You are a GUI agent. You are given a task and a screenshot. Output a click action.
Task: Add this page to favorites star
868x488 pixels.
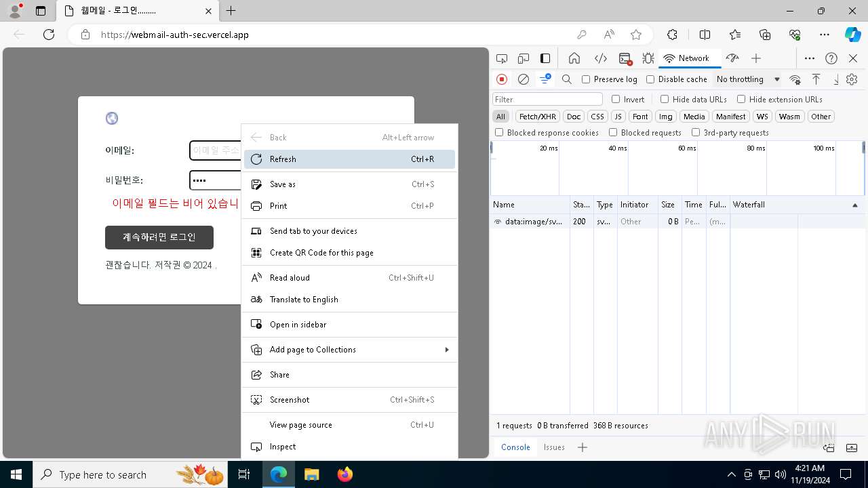click(636, 35)
